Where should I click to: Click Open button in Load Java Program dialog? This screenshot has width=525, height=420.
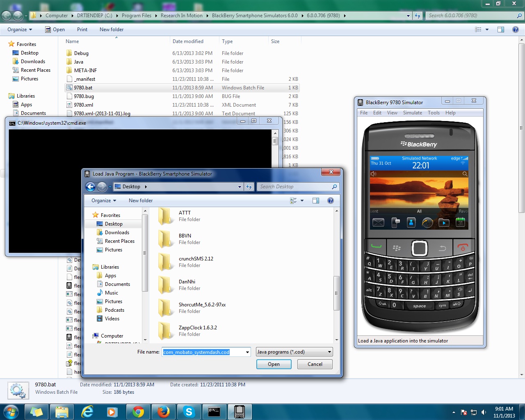tap(274, 364)
